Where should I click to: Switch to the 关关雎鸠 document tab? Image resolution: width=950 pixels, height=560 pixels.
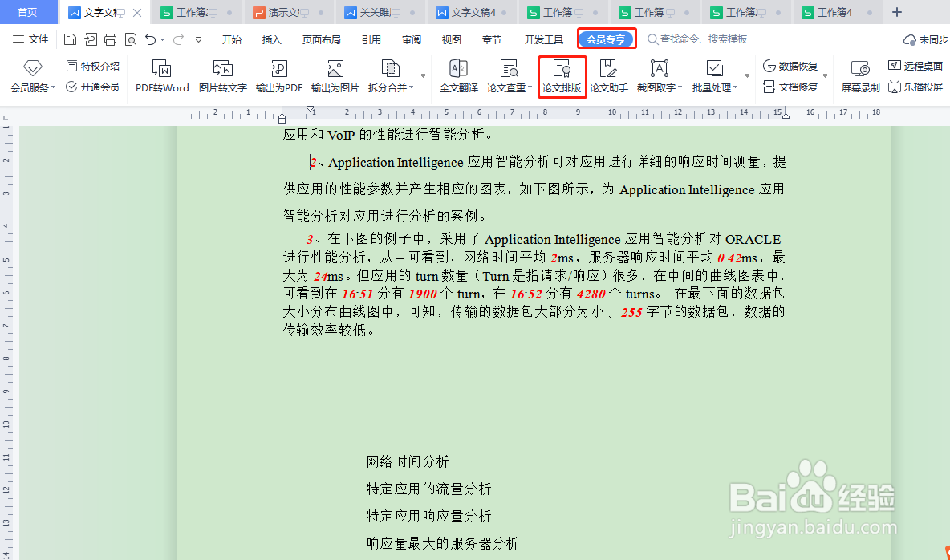point(380,12)
